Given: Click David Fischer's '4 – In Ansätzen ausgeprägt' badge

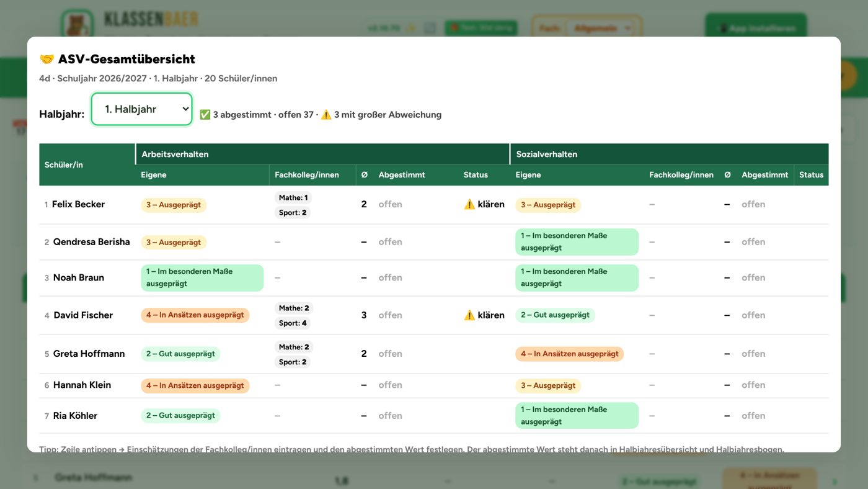Looking at the screenshot, I should (x=195, y=315).
